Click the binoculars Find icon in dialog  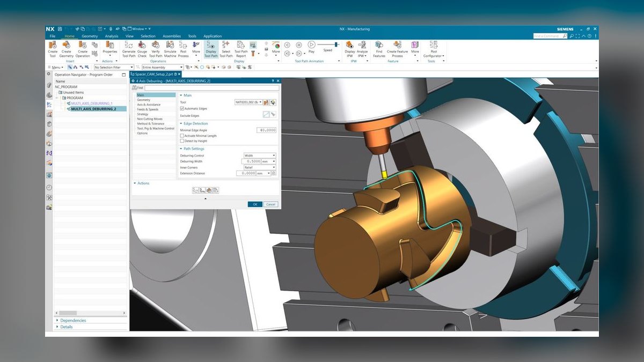tap(134, 87)
